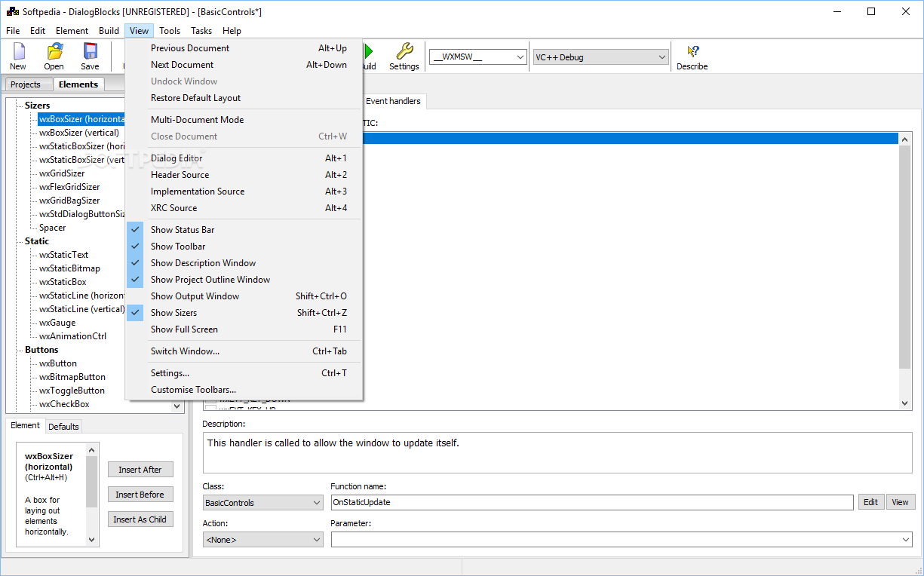This screenshot has height=576, width=924.
Task: Click the Edit button beside function name
Action: click(x=871, y=502)
